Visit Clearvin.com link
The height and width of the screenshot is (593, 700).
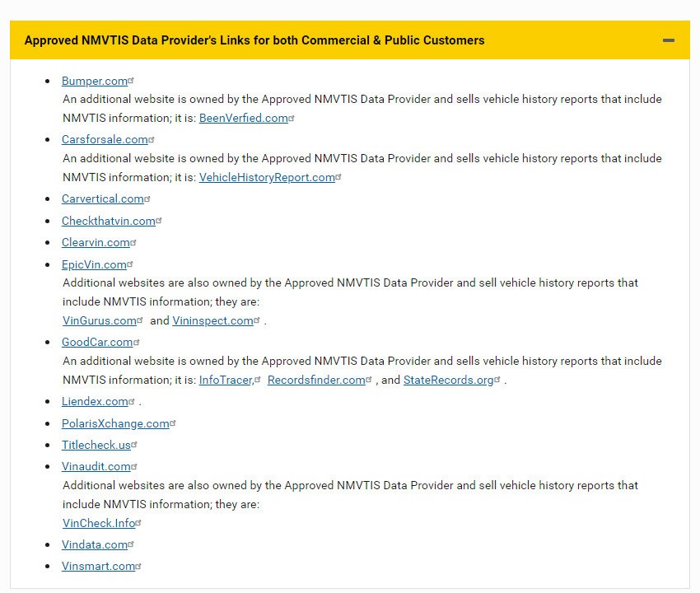pyautogui.click(x=96, y=243)
